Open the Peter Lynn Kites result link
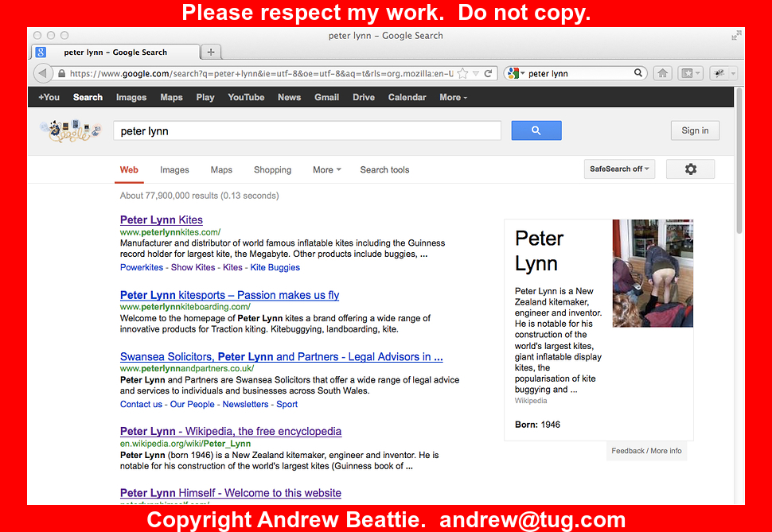Viewport: 772px width, 532px height. 162,219
